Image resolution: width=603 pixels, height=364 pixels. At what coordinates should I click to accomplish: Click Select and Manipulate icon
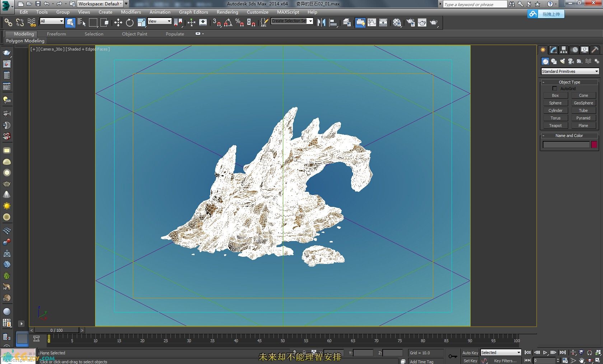pos(191,23)
